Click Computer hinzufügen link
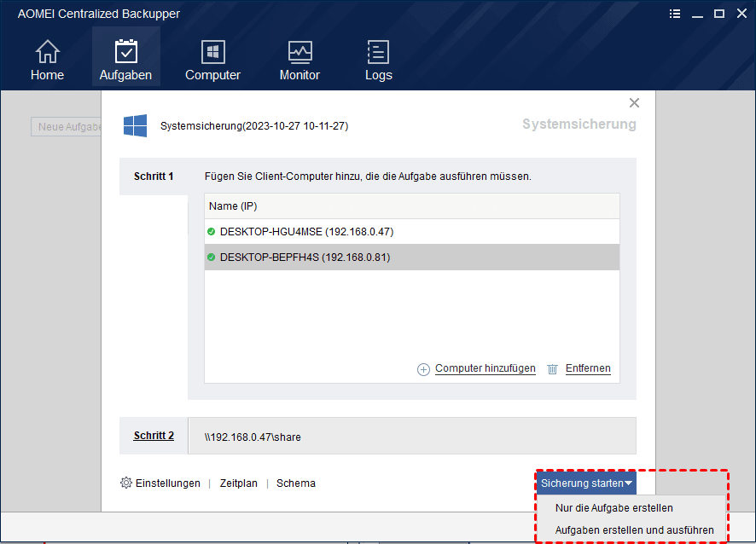 485,368
